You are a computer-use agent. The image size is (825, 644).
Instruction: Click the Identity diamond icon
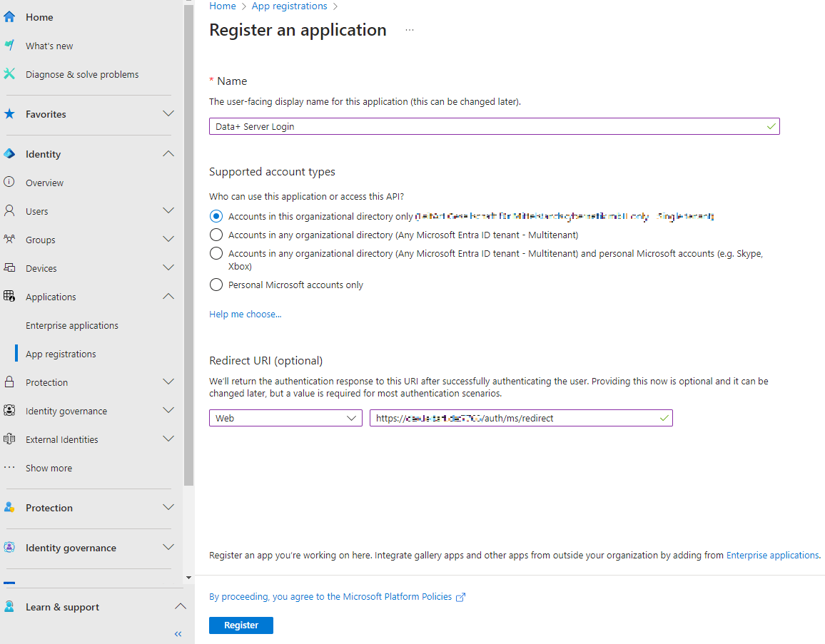click(x=9, y=153)
